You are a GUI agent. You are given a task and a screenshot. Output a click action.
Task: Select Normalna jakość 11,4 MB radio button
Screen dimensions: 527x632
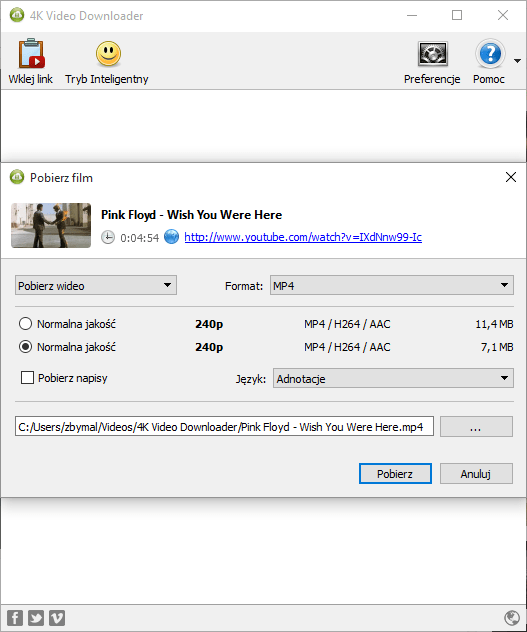(x=25, y=324)
